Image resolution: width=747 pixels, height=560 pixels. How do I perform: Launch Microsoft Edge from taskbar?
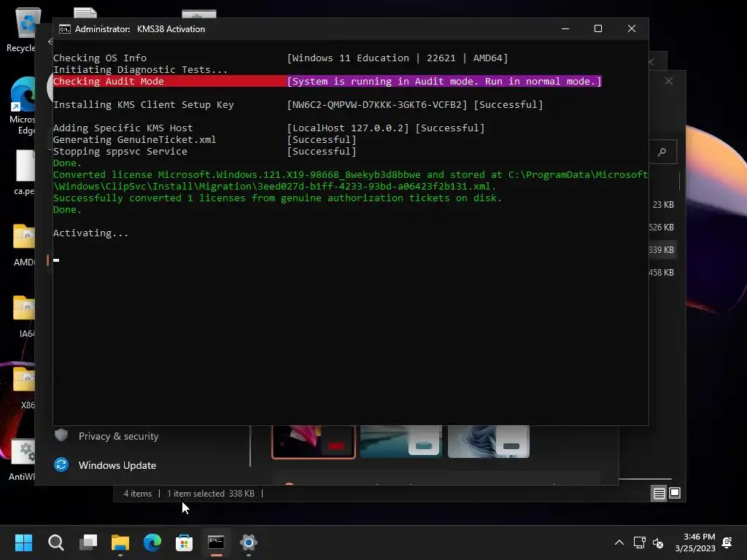[x=152, y=542]
